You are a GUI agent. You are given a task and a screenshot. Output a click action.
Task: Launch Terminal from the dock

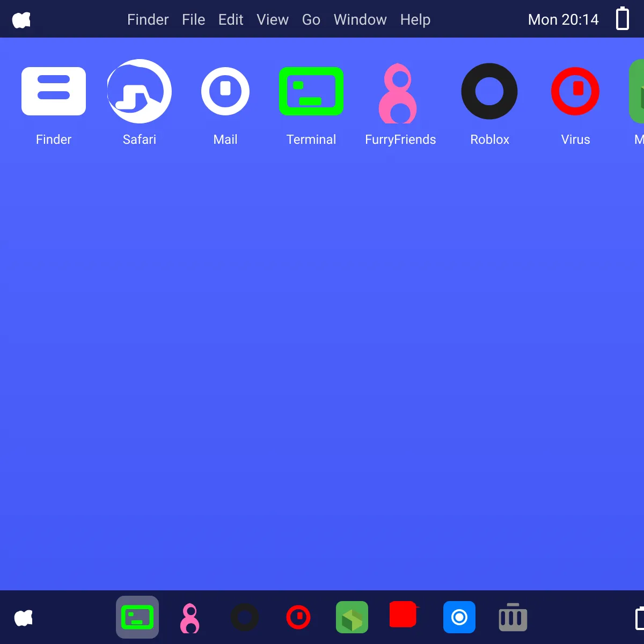137,617
